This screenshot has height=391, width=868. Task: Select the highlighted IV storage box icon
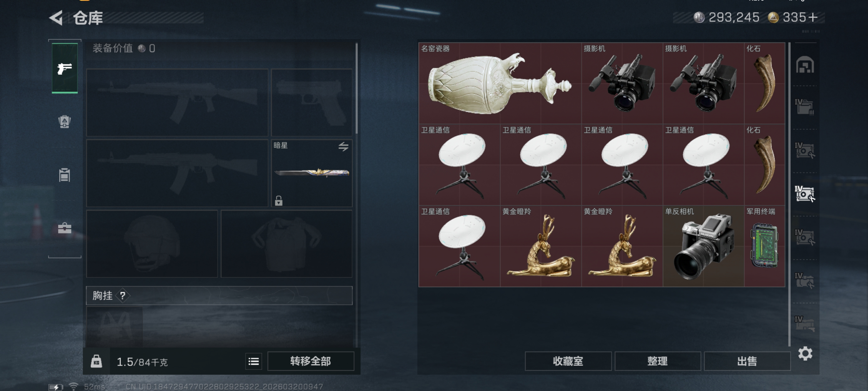click(805, 194)
